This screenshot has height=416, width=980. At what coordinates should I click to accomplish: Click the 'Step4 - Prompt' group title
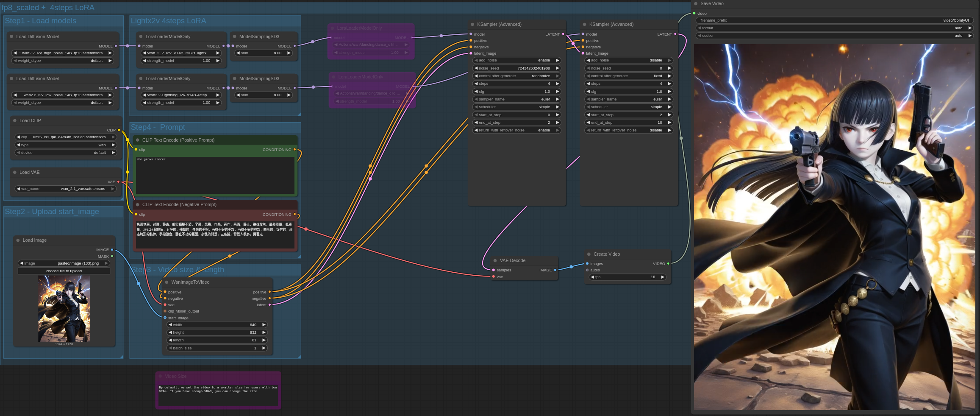pos(158,127)
